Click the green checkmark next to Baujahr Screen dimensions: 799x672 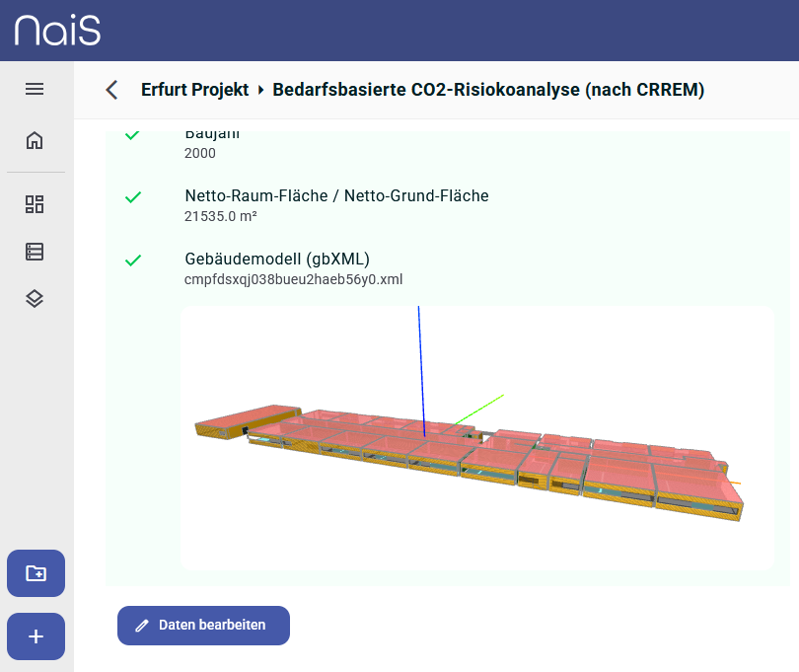[x=132, y=135]
